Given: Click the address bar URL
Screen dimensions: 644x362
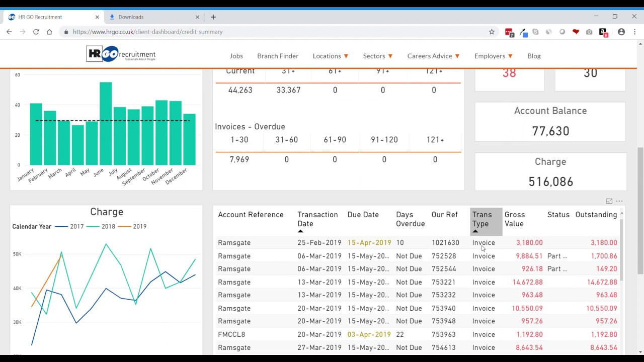Looking at the screenshot, I should pos(148,32).
